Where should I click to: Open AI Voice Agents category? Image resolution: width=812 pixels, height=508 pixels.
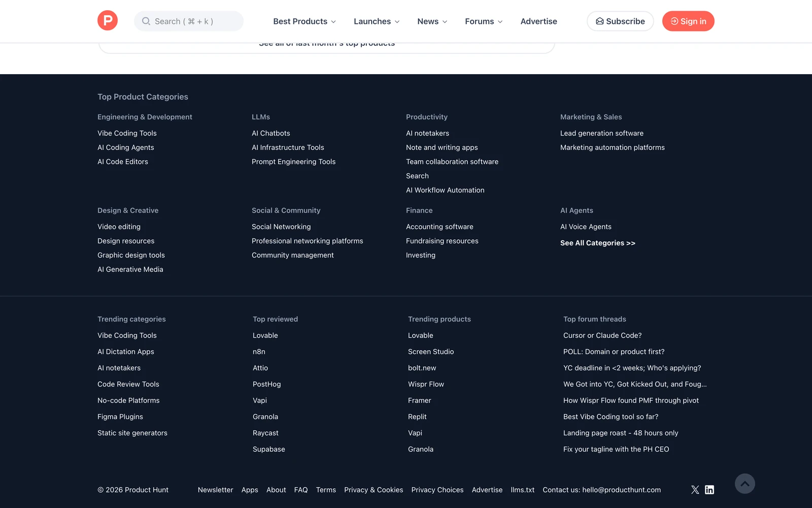pos(586,227)
